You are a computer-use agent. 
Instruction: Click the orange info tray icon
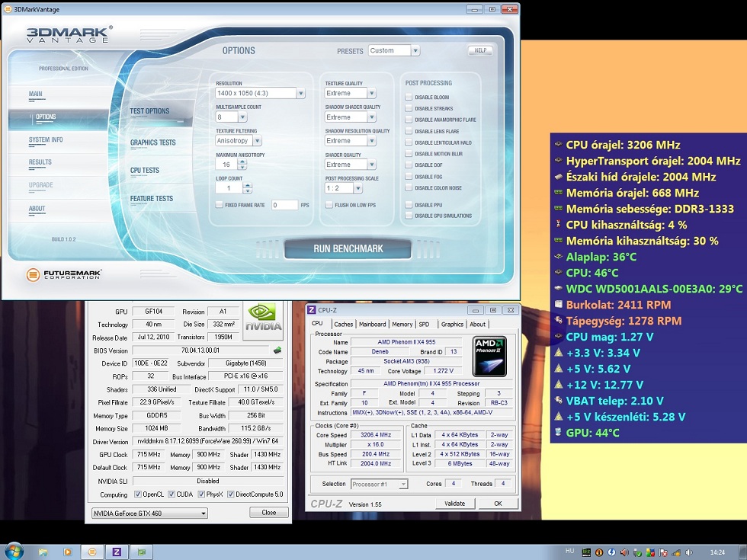click(599, 552)
